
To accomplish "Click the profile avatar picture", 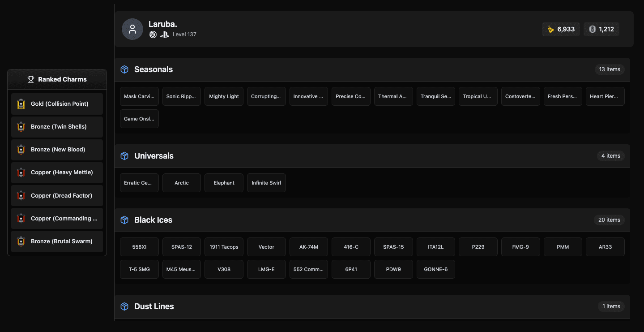I will 132,29.
